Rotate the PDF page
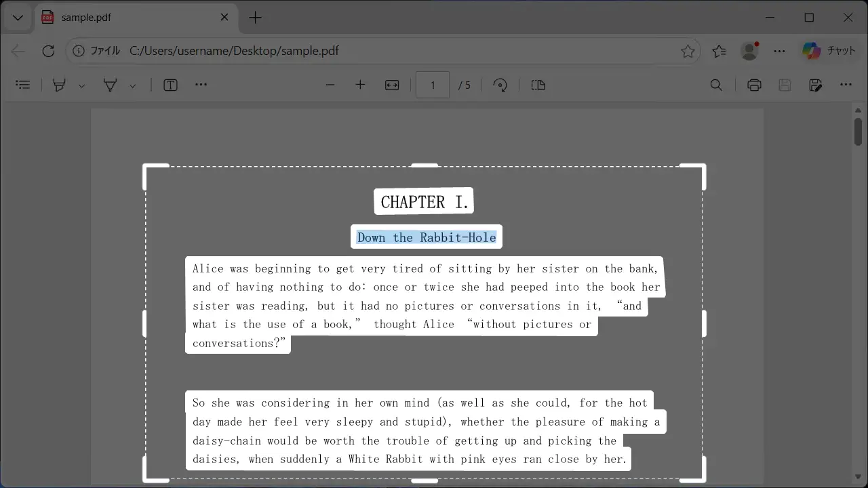The width and height of the screenshot is (868, 488). 500,85
